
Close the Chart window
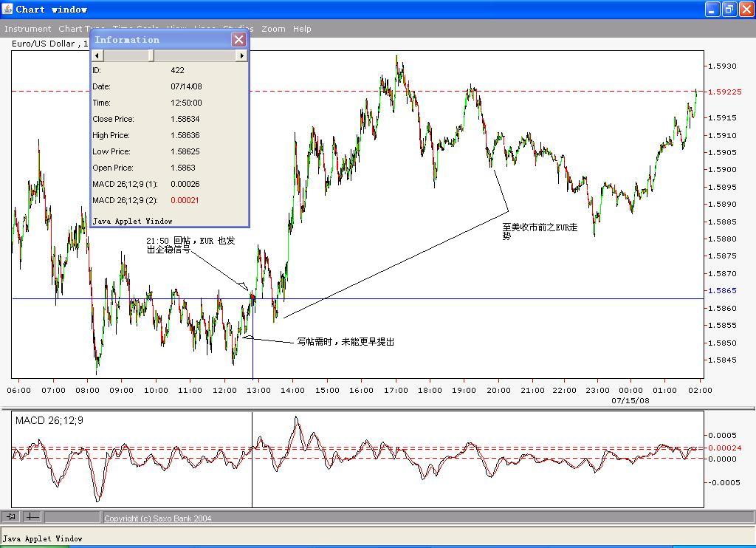[746, 9]
